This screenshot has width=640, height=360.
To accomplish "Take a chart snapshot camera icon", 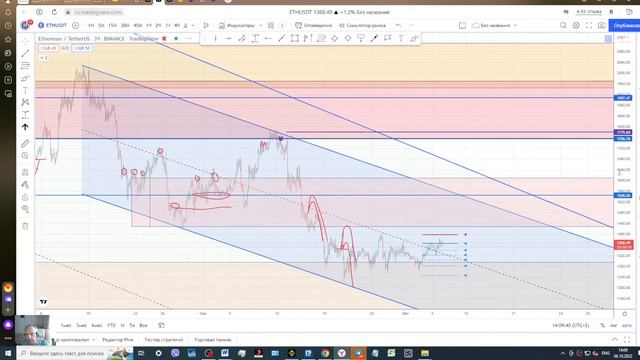I will (x=602, y=25).
